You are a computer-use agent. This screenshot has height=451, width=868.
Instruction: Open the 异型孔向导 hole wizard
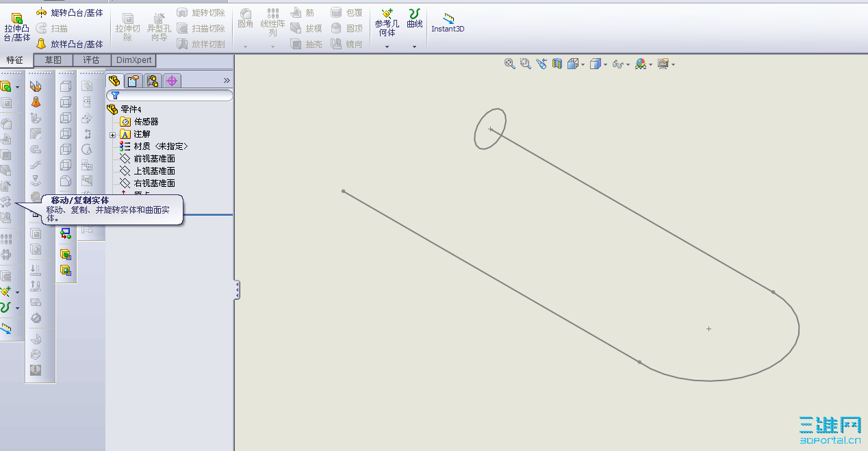point(159,28)
